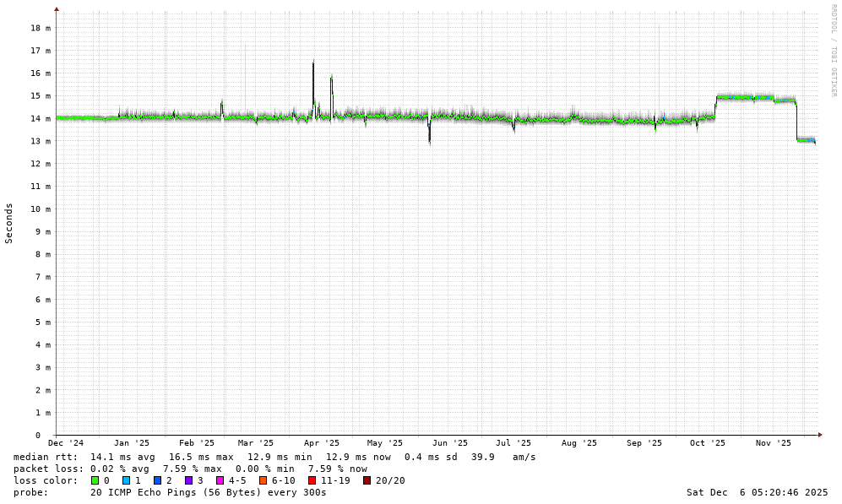842x504 pixels.
Task: Click the magenta legend square
Action: click(220, 480)
